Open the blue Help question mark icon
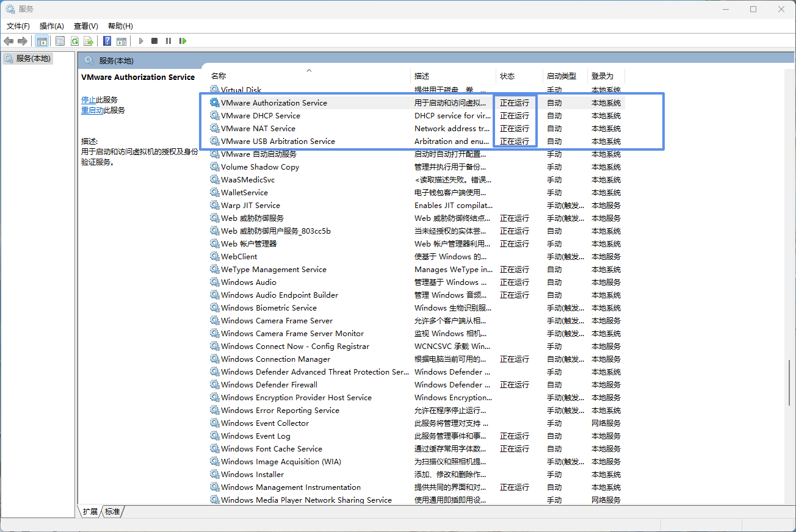The image size is (796, 532). pyautogui.click(x=107, y=41)
